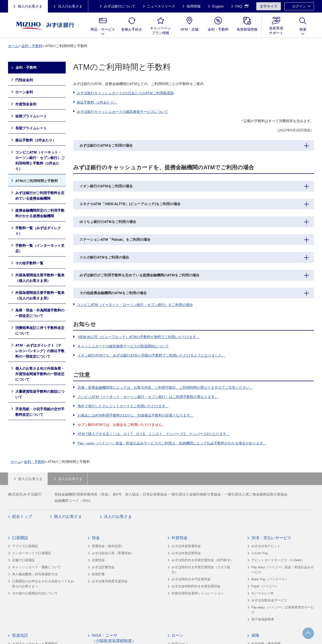Open sidebar 長期プライムレート item
This screenshot has width=322, height=644.
coord(37,128)
